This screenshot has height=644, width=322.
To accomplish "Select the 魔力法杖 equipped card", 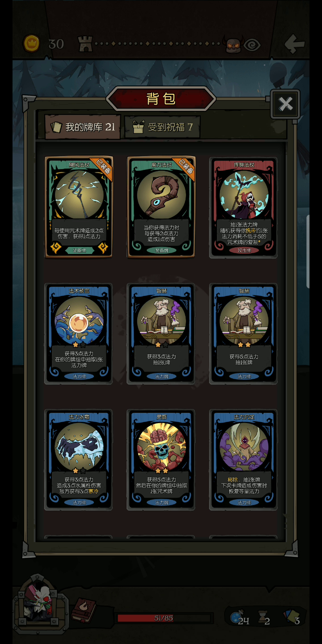I will coord(161,207).
